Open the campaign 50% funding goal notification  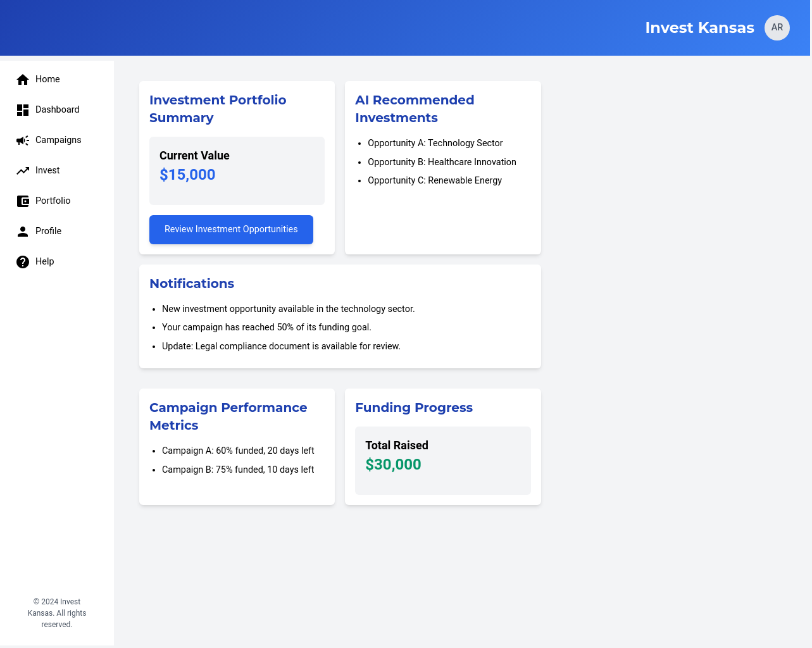(x=266, y=327)
